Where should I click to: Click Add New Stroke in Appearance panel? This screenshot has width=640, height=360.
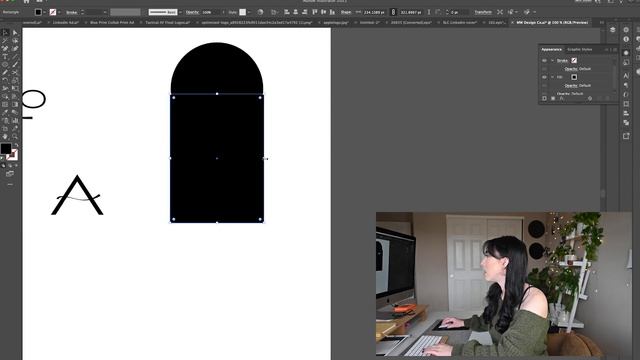pos(544,98)
